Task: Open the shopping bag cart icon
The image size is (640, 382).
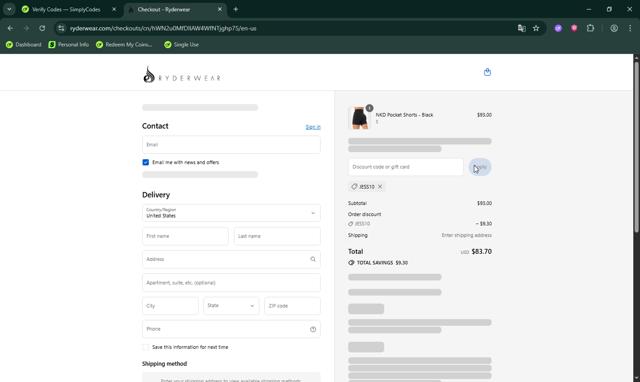Action: point(487,72)
